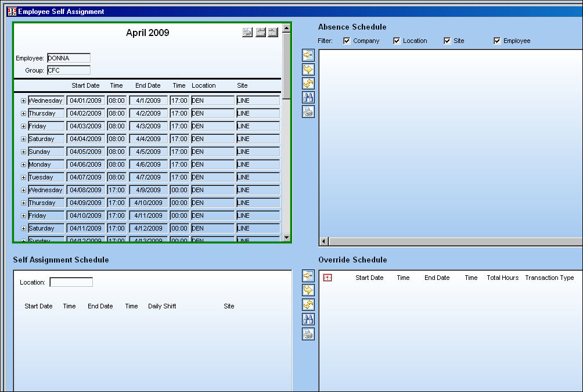The height and width of the screenshot is (392, 583).
Task: Click end date 4/10/2009 cell
Action: [x=148, y=203]
